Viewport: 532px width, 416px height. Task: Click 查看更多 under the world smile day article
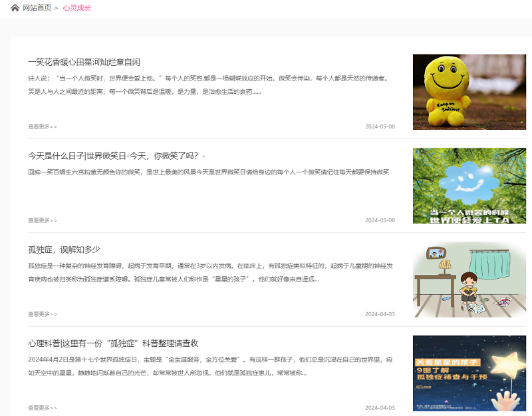point(43,220)
